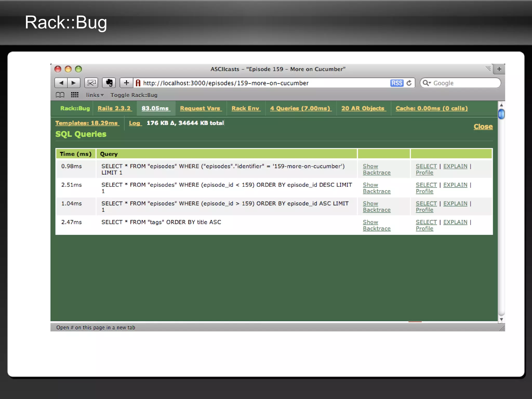This screenshot has height=399, width=532.
Task: Click the '159-more-on-cucumber' identifier query text
Action: tap(223, 169)
